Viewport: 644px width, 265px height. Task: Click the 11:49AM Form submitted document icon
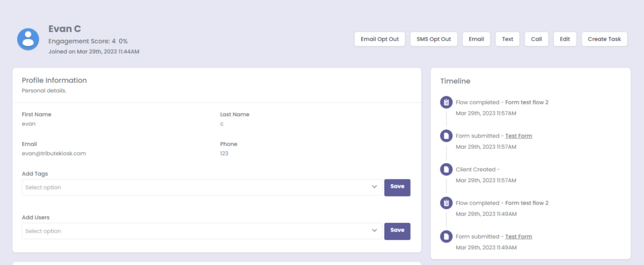click(446, 237)
